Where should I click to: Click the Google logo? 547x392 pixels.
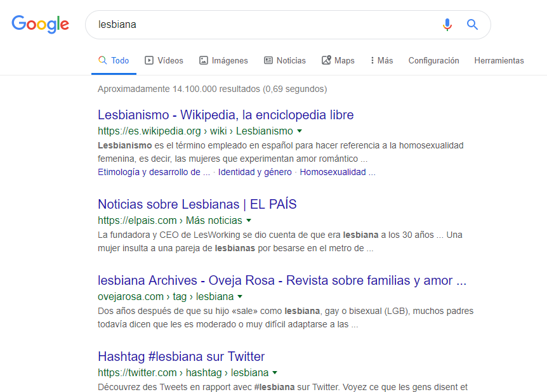(40, 24)
